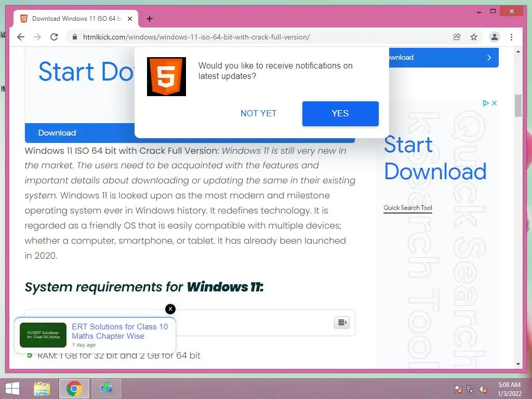This screenshot has height=399, width=532.
Task: Toggle the table of contents icon
Action: pos(342,322)
